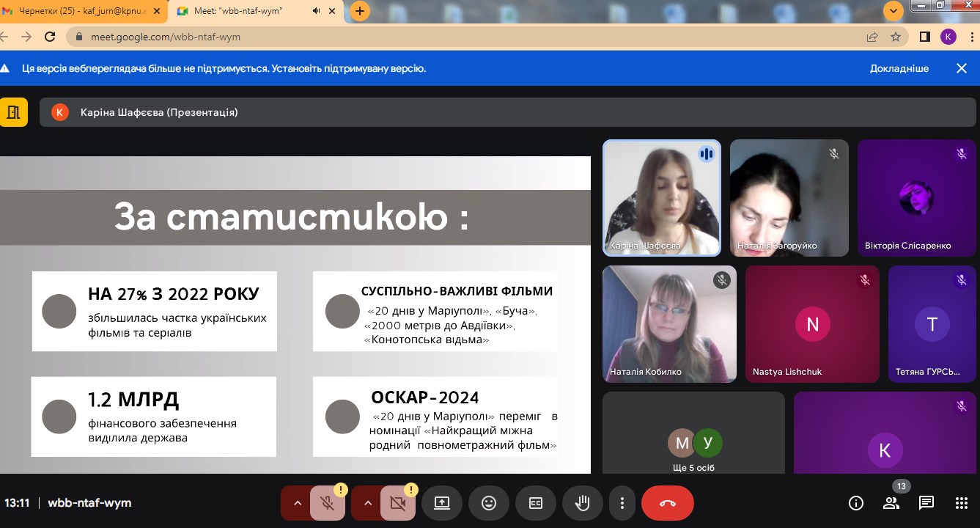
Task: Expand audio settings arrow beside microphone
Action: [x=298, y=503]
